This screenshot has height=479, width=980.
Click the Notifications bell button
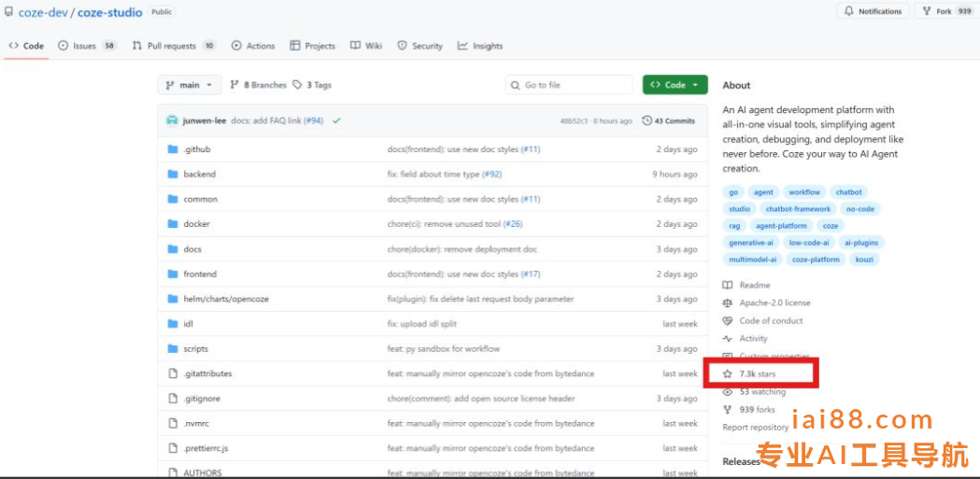pyautogui.click(x=873, y=11)
